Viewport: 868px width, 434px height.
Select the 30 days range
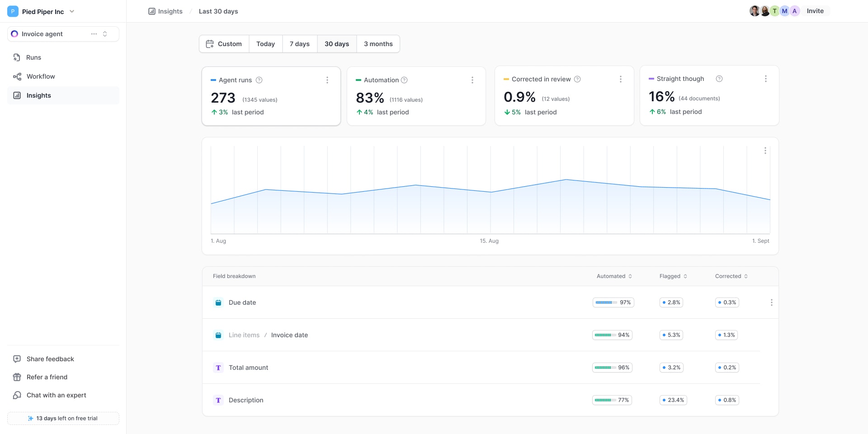pos(337,44)
